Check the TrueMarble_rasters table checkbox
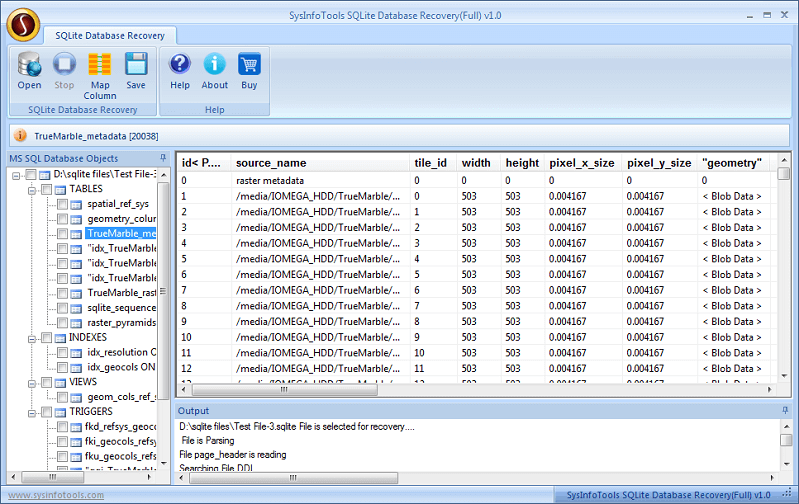This screenshot has height=504, width=799. click(x=62, y=293)
